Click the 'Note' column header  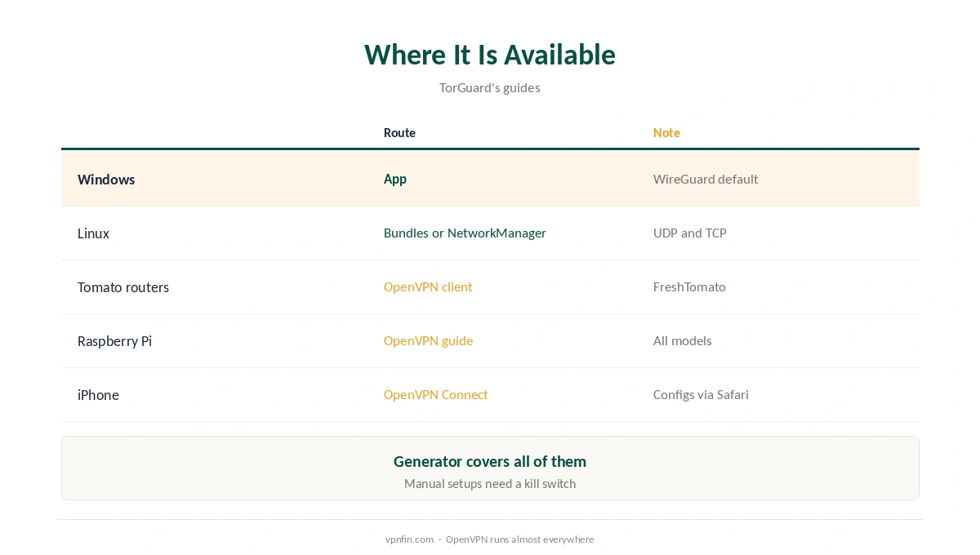point(666,132)
